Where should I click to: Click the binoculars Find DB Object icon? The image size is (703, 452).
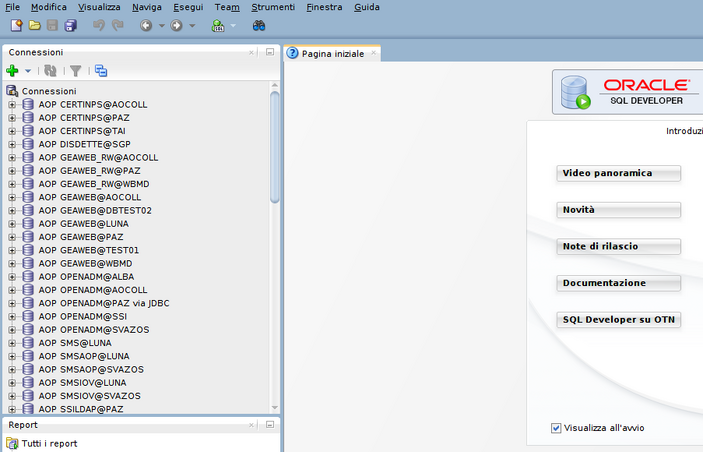(x=259, y=26)
